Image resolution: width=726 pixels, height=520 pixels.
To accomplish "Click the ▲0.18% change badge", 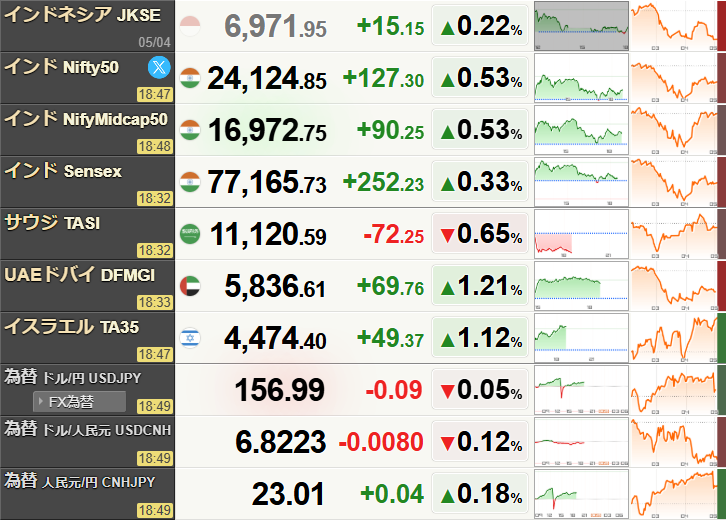I will (480, 494).
